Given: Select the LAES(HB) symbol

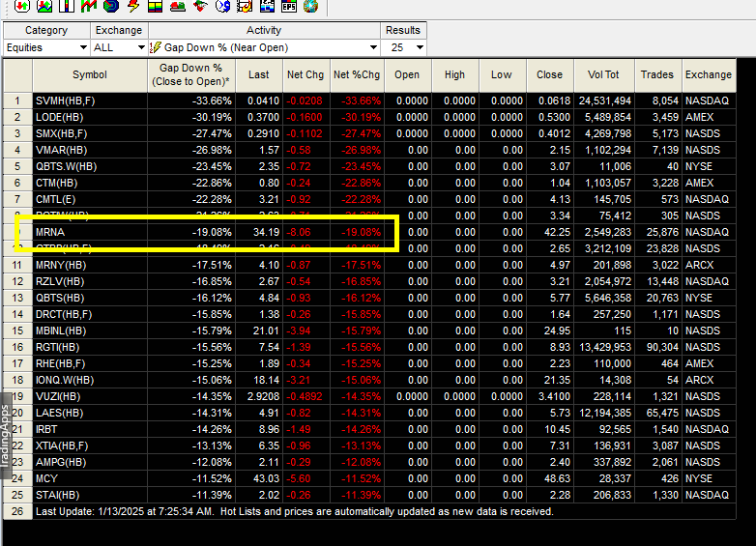Looking at the screenshot, I should 59,413.
